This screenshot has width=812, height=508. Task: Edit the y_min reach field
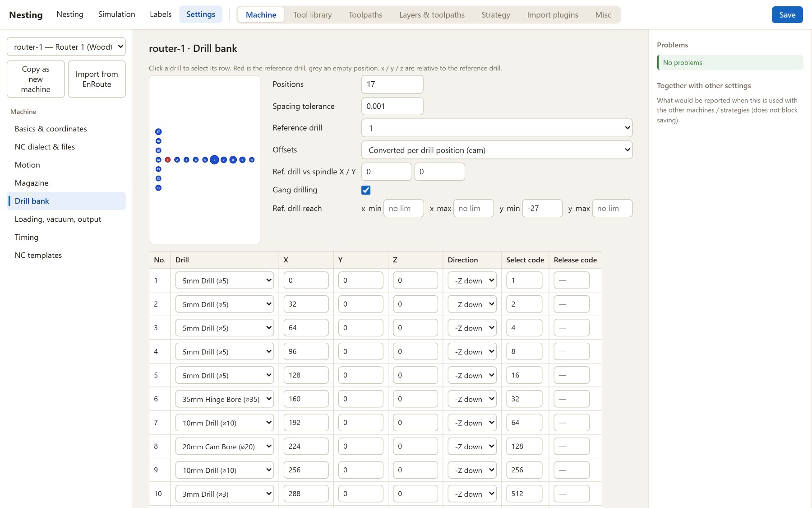(542, 209)
